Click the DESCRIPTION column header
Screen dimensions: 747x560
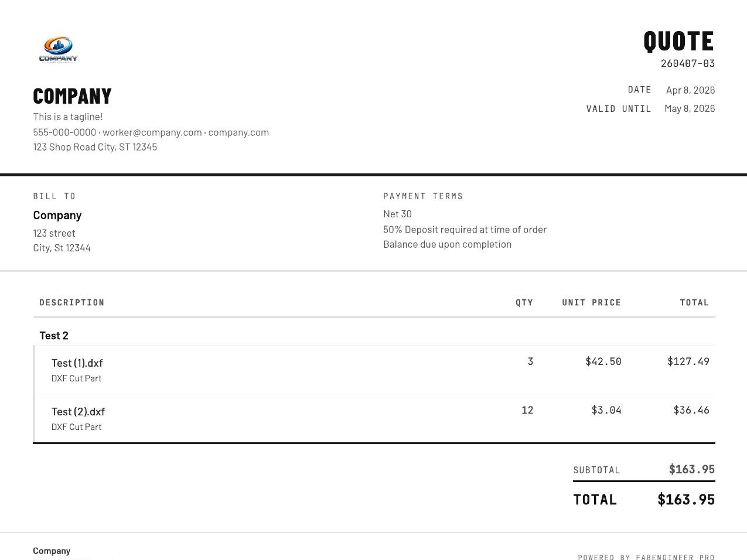(x=71, y=303)
